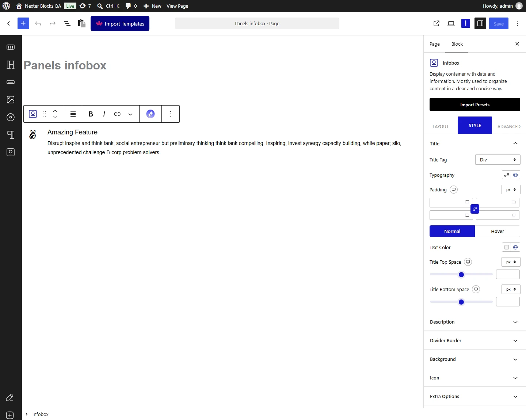Click the drag handle in block toolbar

44,114
